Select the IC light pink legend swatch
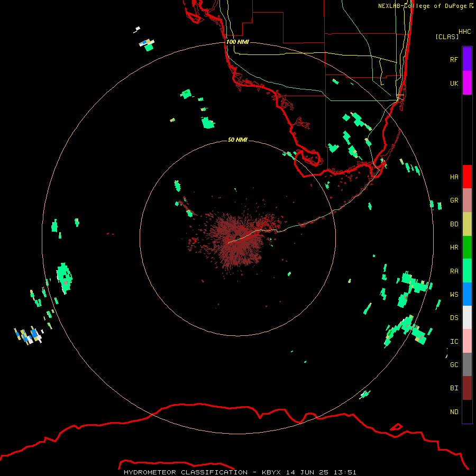This screenshot has height=476, width=476. (x=467, y=341)
